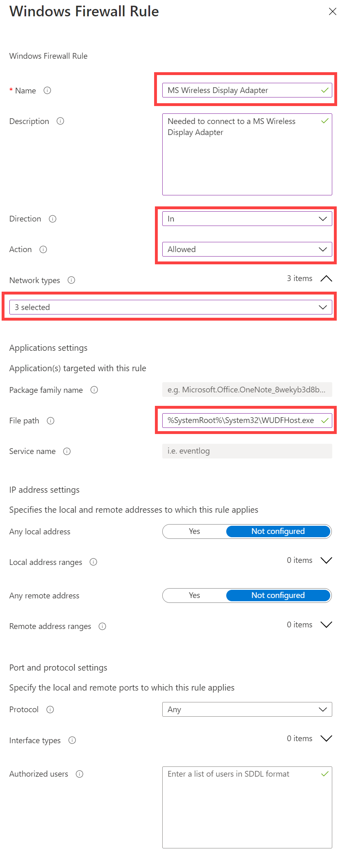
Task: Set Any local address to Yes
Action: coord(194,531)
